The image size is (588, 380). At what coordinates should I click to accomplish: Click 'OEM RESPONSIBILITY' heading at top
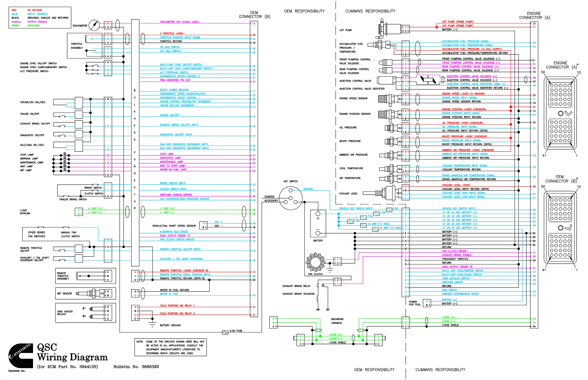pyautogui.click(x=304, y=11)
